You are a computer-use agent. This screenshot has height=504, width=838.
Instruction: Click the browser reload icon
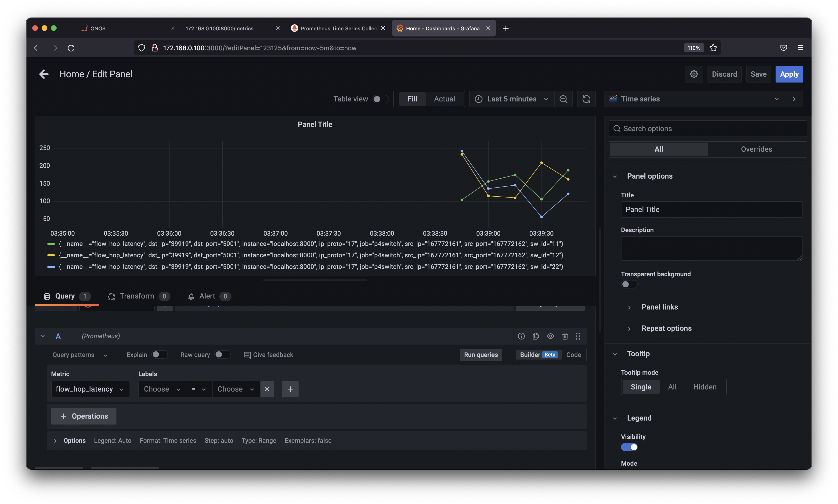tap(71, 48)
